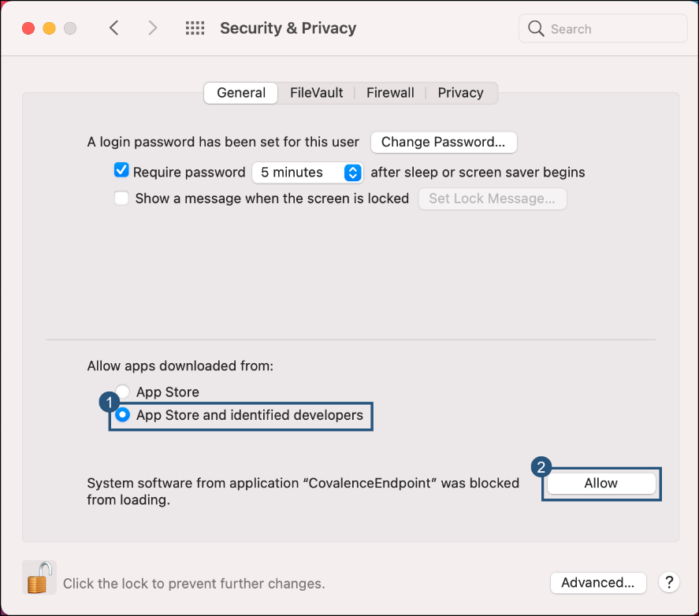Select the App Store radio button
This screenshot has height=616, width=699.
(x=123, y=391)
